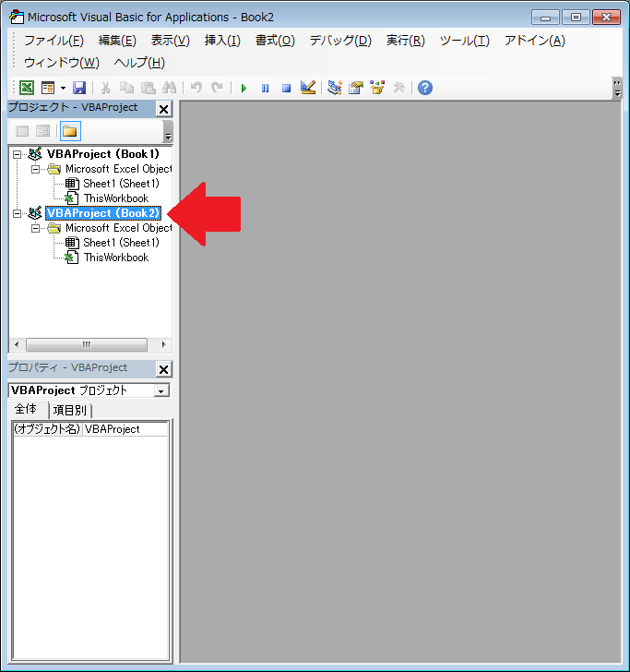Open the ツール(T) menu
Screen dimensions: 630x672
(x=465, y=41)
